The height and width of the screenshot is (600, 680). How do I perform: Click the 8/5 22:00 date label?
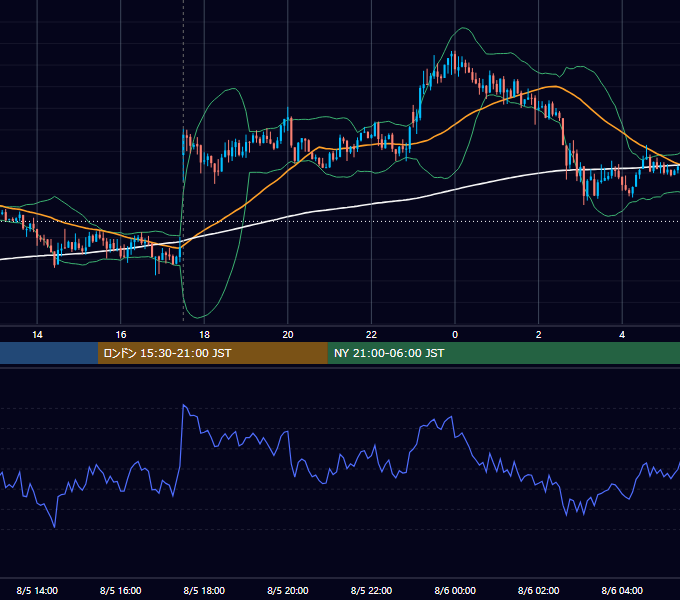tap(371, 590)
